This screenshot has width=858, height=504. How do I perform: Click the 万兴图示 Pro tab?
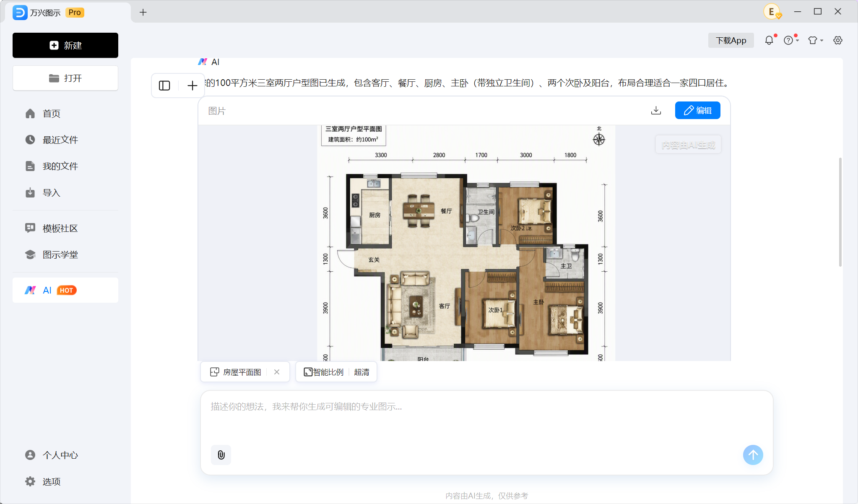[68, 12]
